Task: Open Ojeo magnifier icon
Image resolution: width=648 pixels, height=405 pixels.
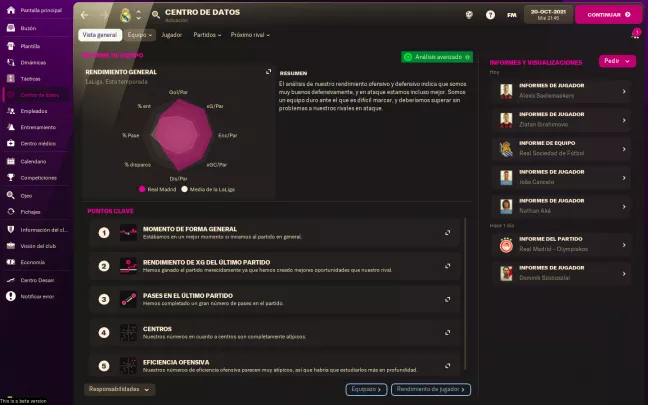Action: pyautogui.click(x=11, y=195)
